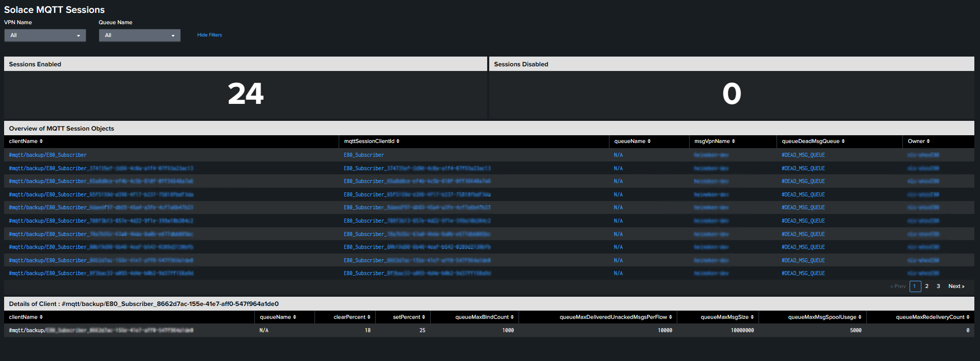Click the N/A queueName in details row
Image resolution: width=980 pixels, height=361 pixels.
pyautogui.click(x=264, y=331)
